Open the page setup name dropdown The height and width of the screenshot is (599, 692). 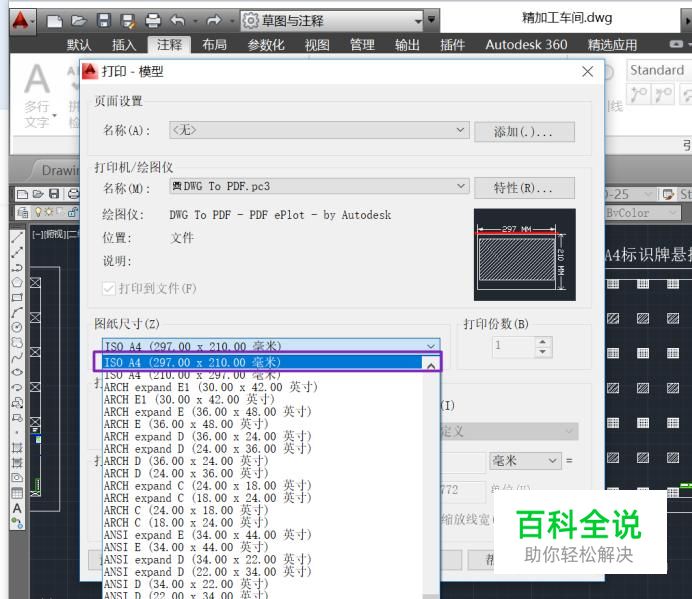(319, 130)
